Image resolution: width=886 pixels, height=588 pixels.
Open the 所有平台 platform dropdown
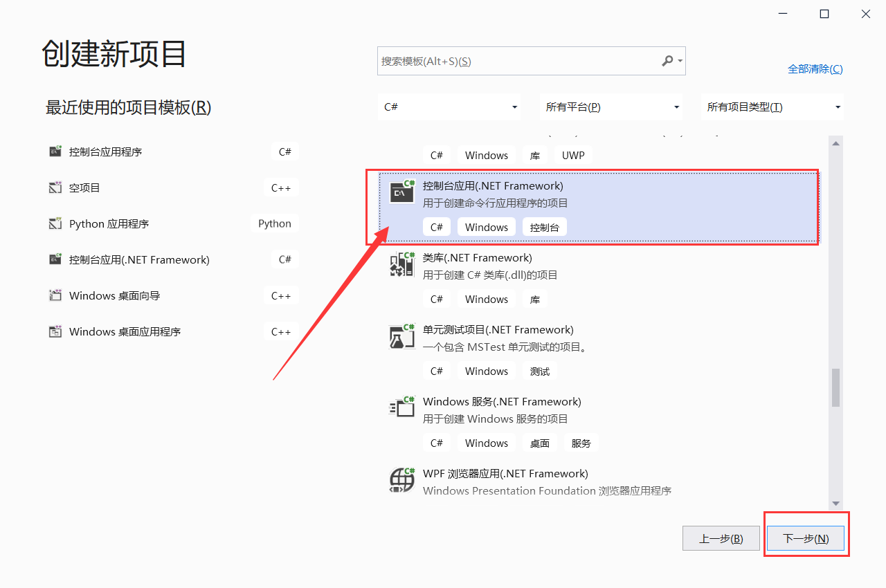(611, 107)
